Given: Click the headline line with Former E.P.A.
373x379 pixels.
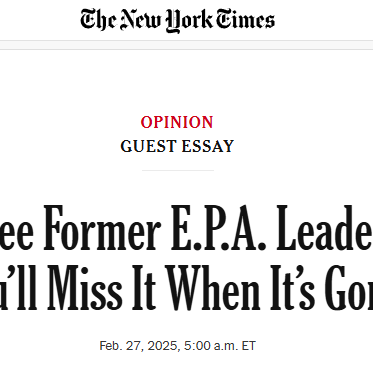Looking at the screenshot, I should pyautogui.click(x=186, y=228).
